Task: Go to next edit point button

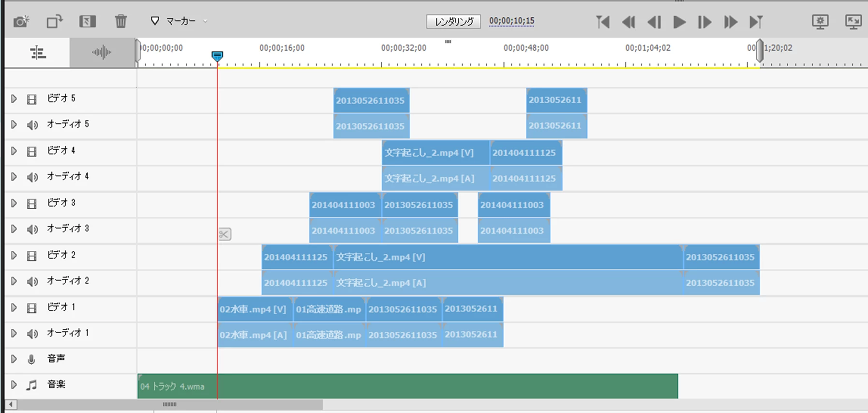Action: 756,22
